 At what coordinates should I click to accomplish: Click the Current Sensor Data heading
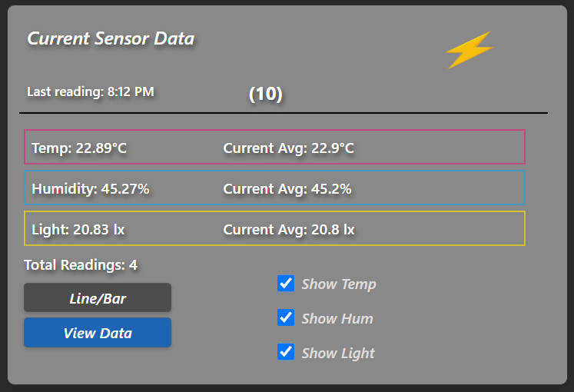click(111, 38)
